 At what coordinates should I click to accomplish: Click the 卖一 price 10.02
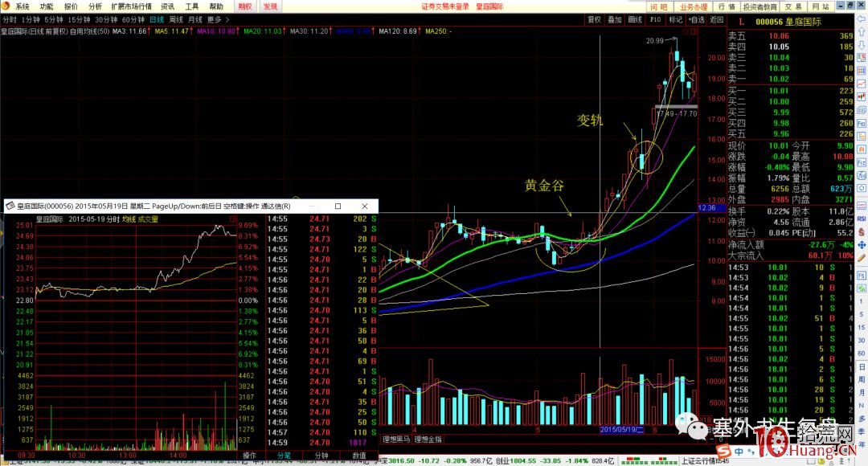pos(778,79)
